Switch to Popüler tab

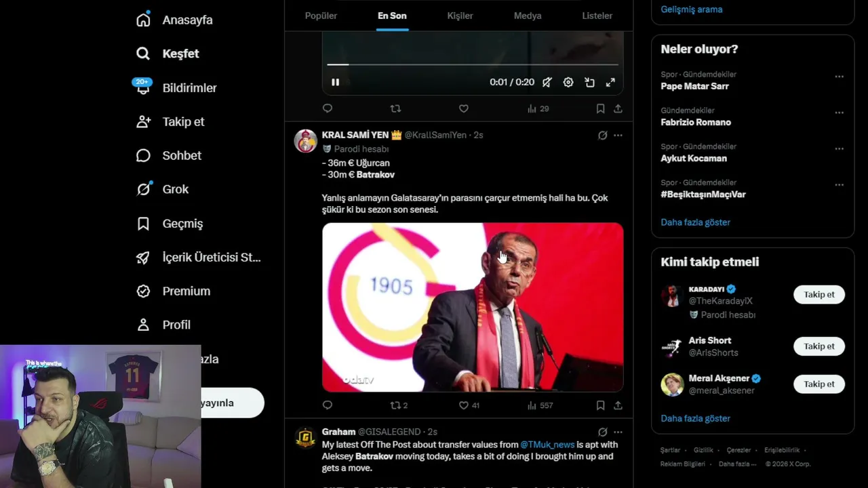pyautogui.click(x=321, y=16)
